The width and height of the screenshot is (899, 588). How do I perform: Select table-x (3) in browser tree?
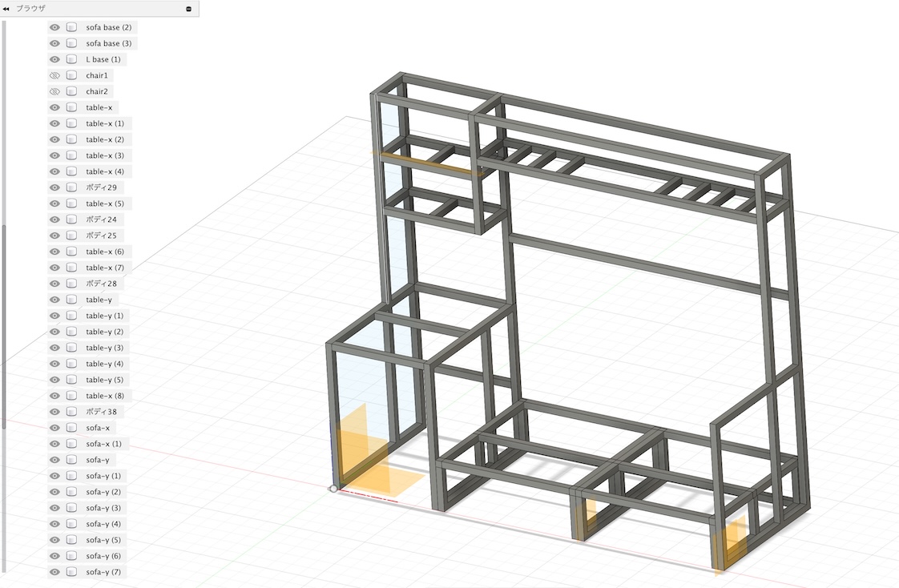(x=105, y=156)
